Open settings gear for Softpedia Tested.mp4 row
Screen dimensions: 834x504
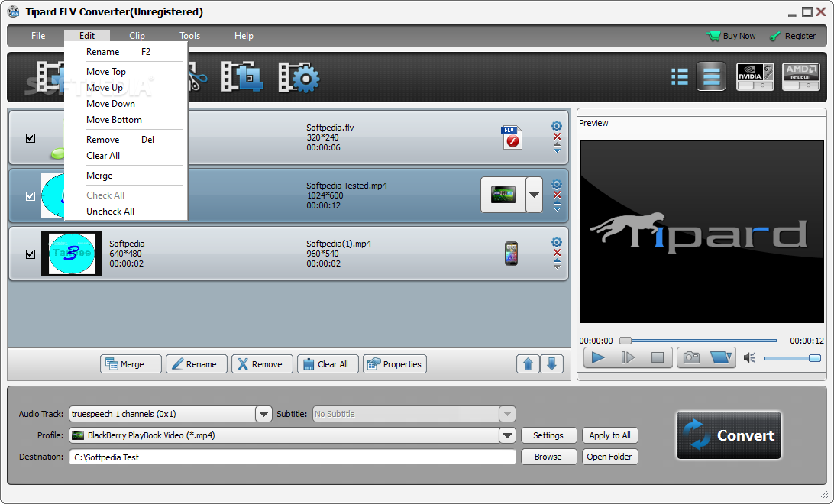tap(556, 184)
